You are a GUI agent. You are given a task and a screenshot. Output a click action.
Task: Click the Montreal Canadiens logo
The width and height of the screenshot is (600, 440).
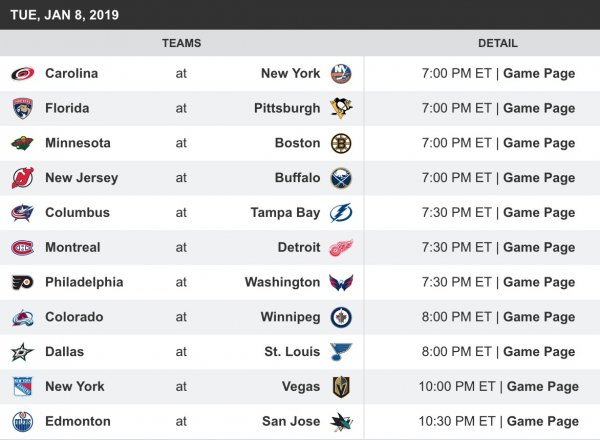(22, 247)
